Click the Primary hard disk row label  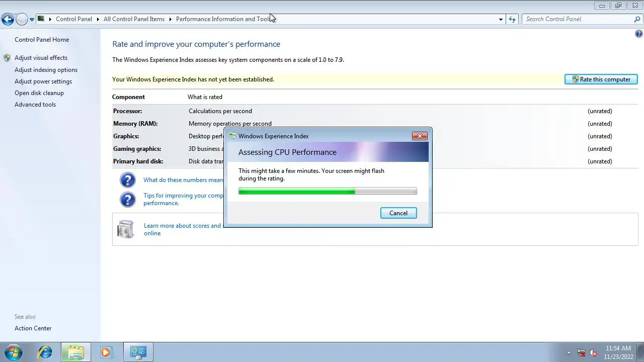138,161
